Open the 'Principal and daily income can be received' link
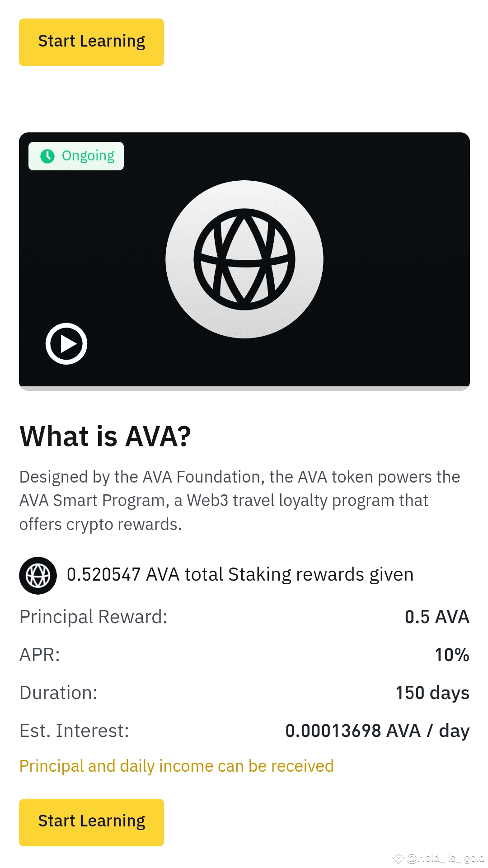This screenshot has height=868, width=488. 176,766
